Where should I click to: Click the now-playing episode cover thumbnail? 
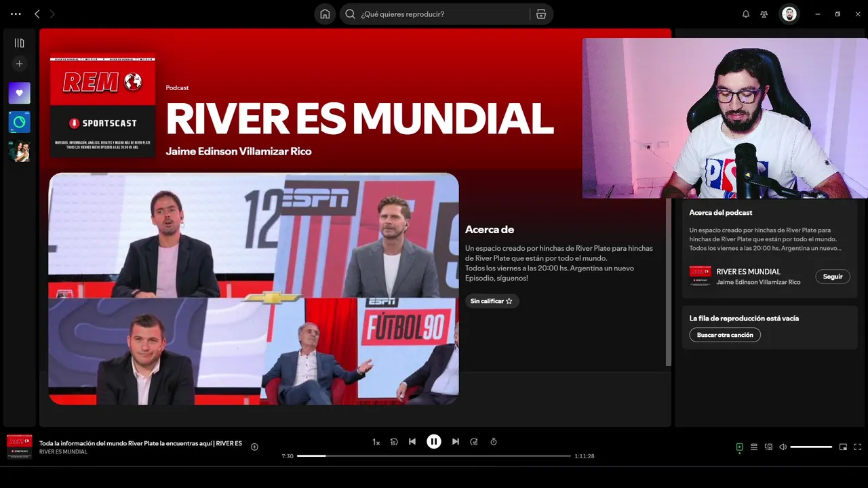click(19, 447)
